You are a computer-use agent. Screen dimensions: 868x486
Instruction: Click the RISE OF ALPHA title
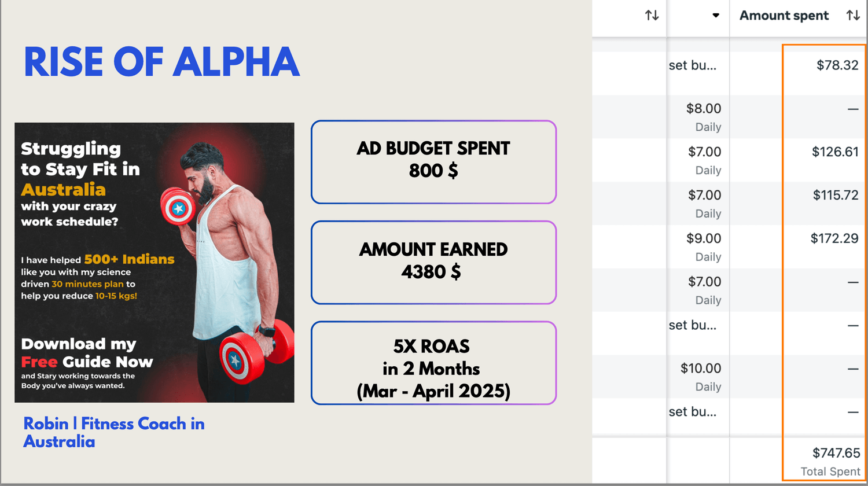(x=162, y=62)
